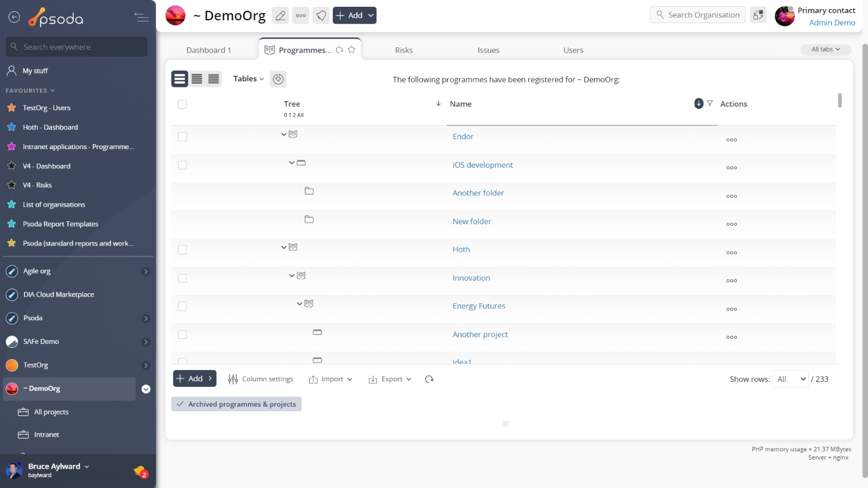
Task: Open the Export dropdown menu
Action: (x=390, y=379)
